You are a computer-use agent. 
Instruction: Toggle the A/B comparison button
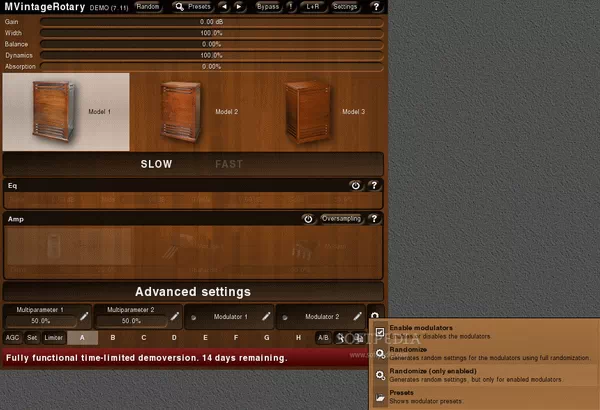(x=323, y=338)
